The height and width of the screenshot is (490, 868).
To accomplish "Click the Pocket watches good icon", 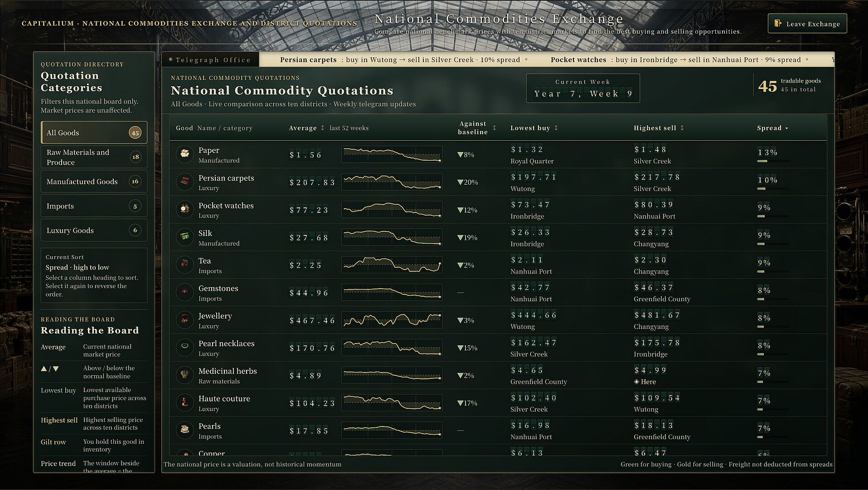I will pos(184,210).
